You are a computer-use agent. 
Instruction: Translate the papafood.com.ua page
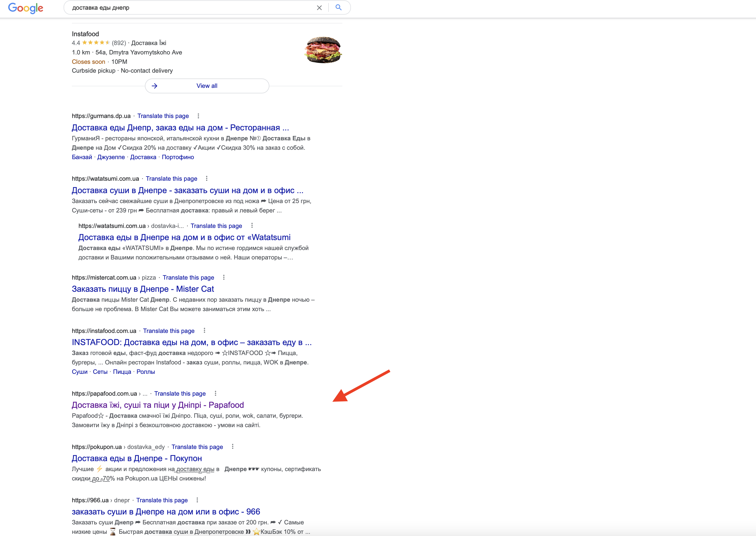coord(180,393)
